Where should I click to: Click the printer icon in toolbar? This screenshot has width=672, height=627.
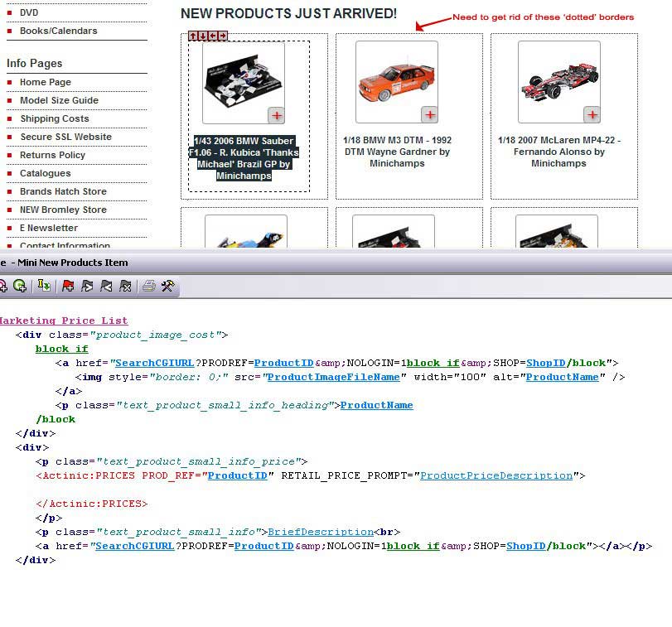click(148, 286)
